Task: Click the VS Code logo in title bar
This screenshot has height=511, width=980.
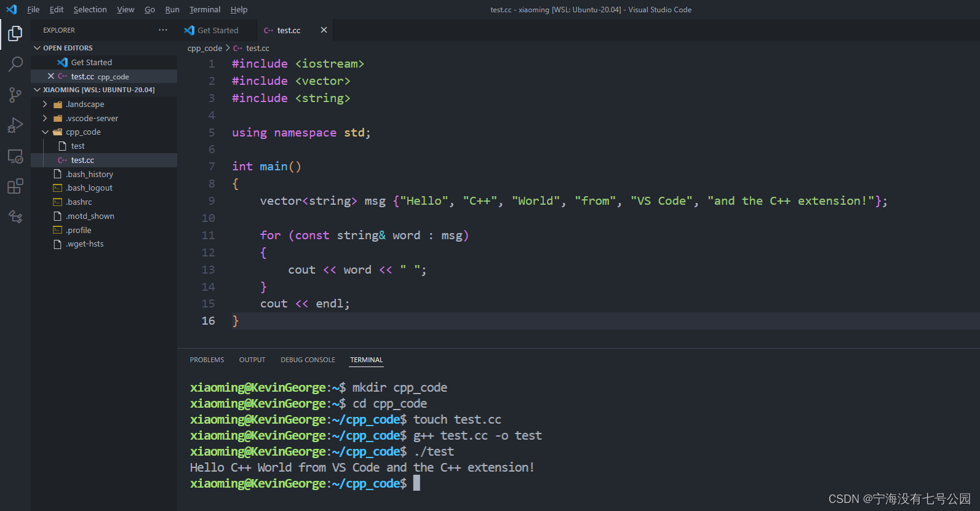Action: pos(12,9)
